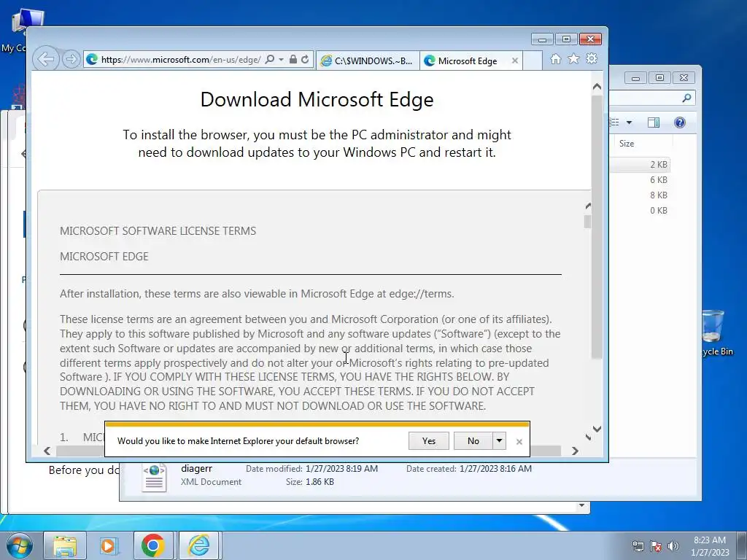Open the Windows Start menu
747x560 pixels.
point(20,545)
